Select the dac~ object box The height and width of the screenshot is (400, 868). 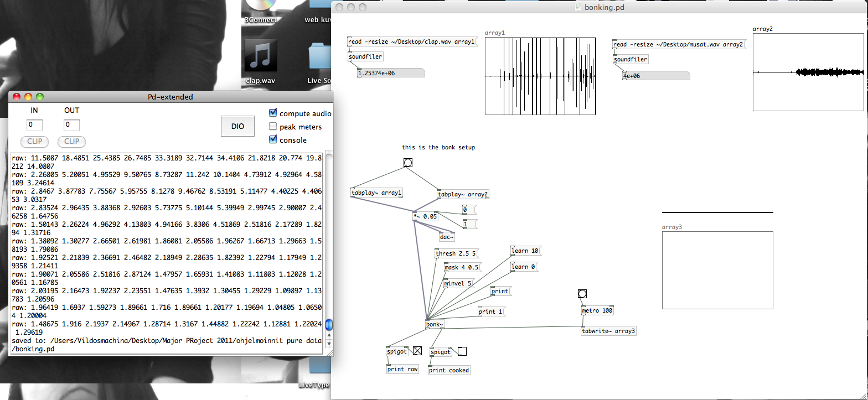click(x=446, y=237)
